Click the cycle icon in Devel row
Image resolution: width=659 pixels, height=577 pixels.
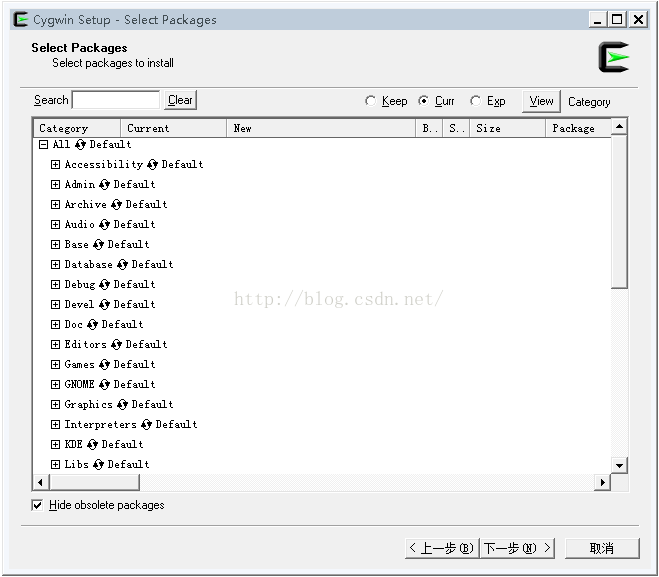tap(104, 305)
